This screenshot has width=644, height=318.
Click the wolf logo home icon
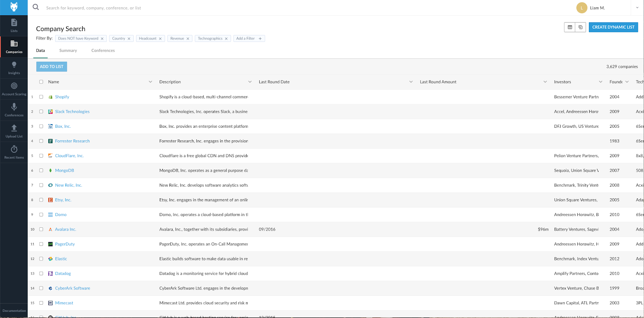point(14,7)
